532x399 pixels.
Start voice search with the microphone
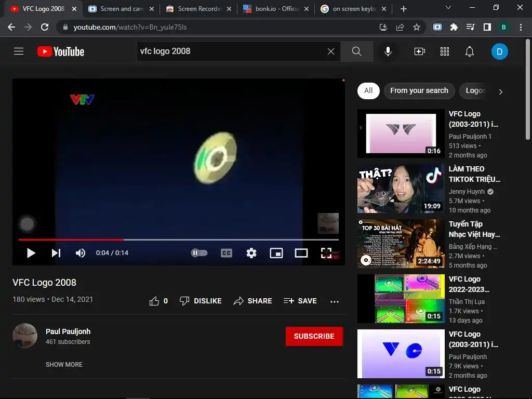388,51
